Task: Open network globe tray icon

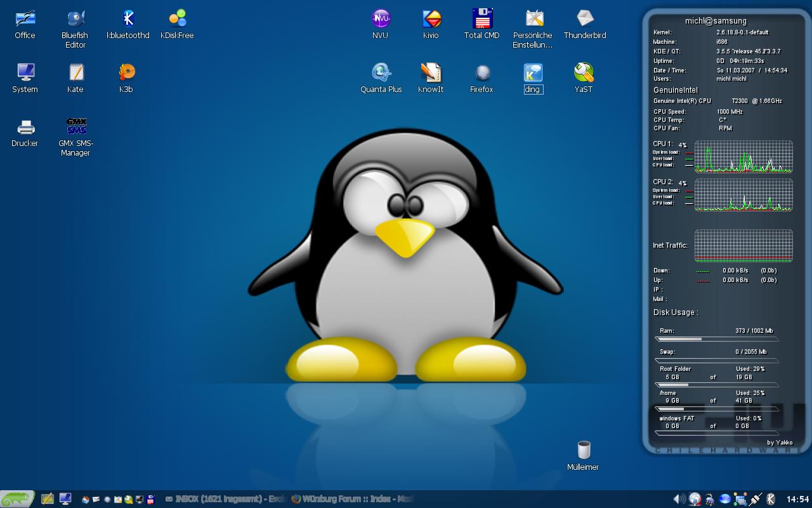Action: (695, 499)
